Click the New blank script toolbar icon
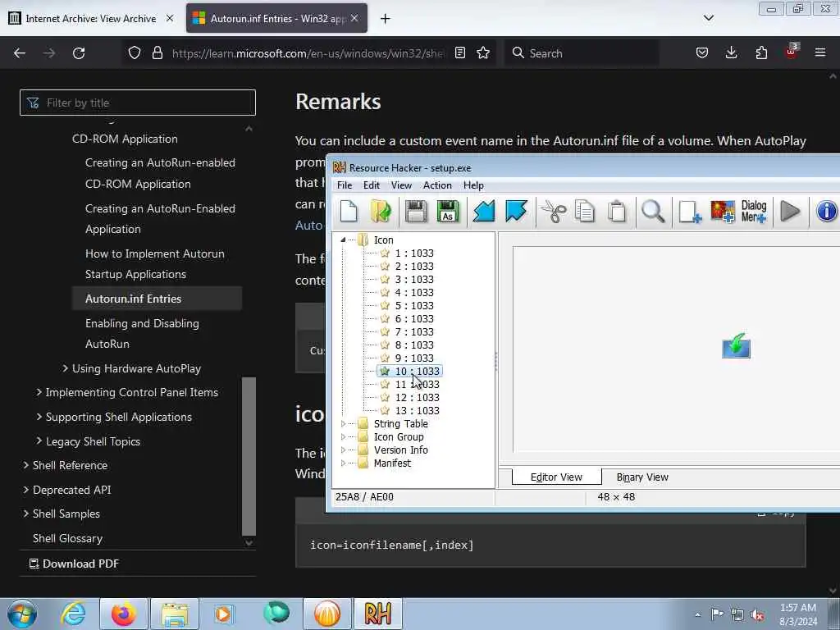The width and height of the screenshot is (840, 630). point(349,211)
